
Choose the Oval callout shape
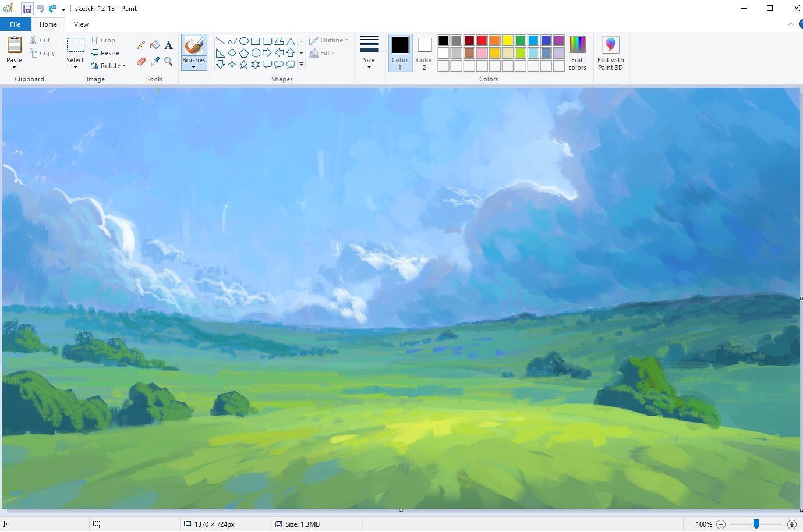click(279, 65)
